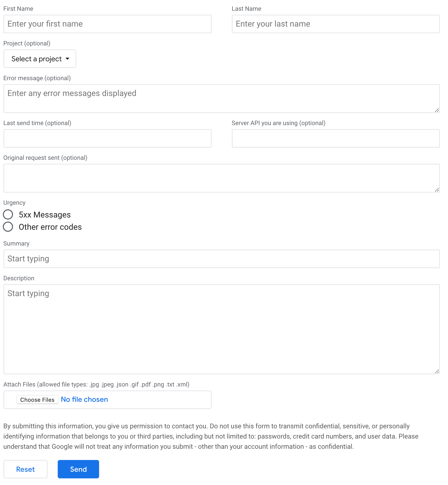Click the Summary input field
The height and width of the screenshot is (485, 448).
tap(222, 259)
